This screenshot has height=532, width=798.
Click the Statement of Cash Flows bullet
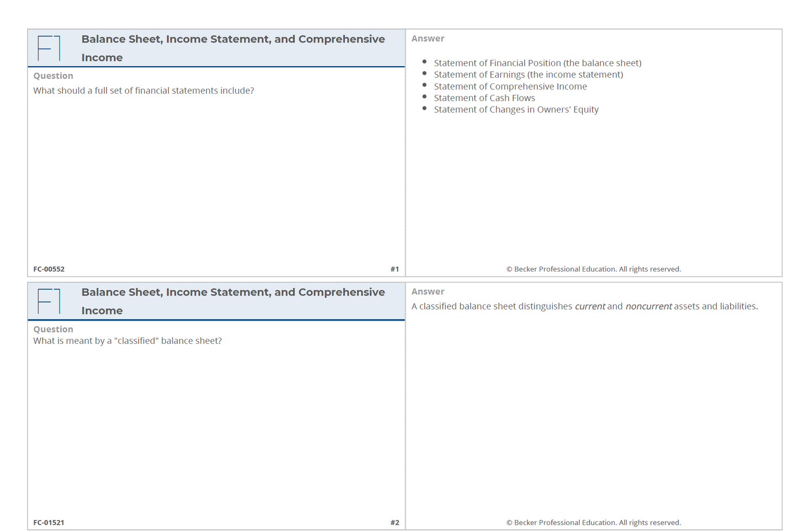click(x=484, y=98)
